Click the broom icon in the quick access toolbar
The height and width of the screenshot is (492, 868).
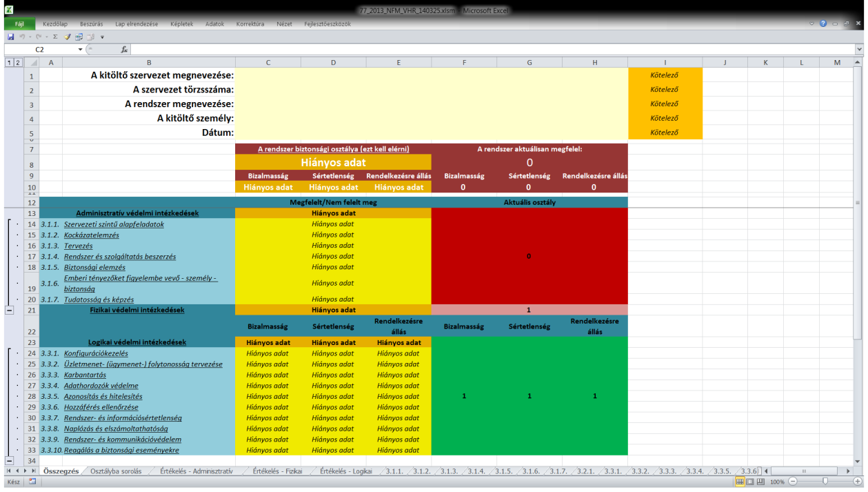[x=68, y=37]
